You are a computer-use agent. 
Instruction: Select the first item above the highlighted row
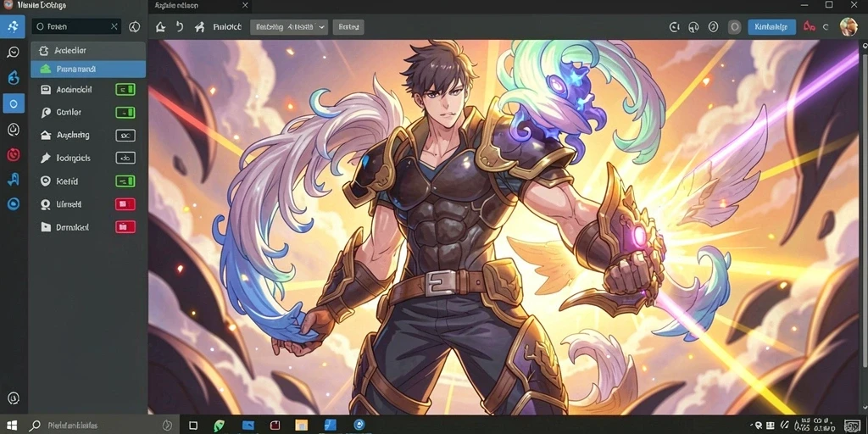point(88,51)
